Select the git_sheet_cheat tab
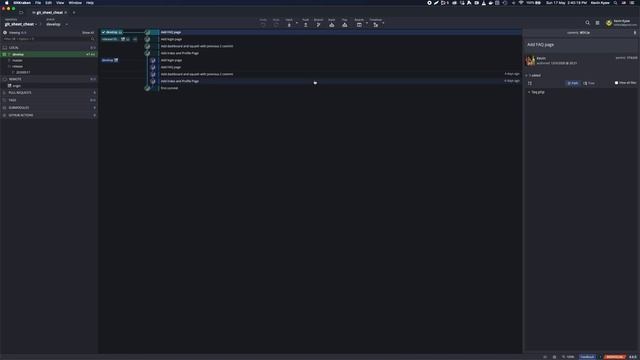 coord(48,13)
